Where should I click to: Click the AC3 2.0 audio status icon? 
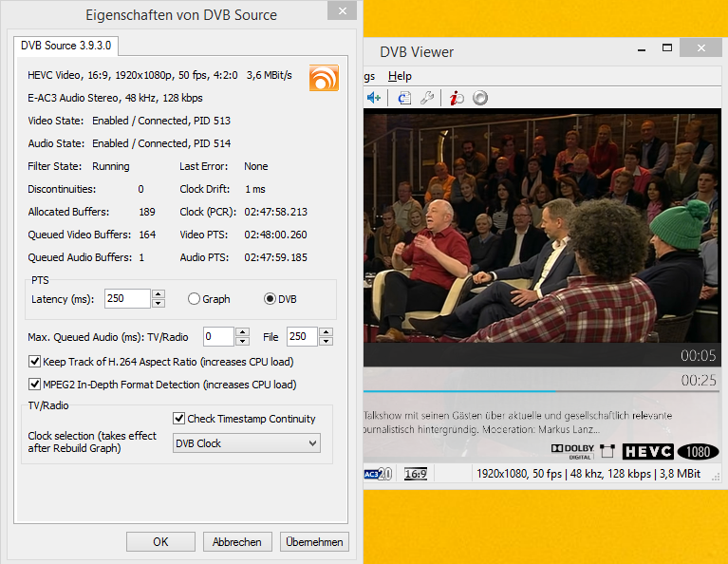(378, 473)
